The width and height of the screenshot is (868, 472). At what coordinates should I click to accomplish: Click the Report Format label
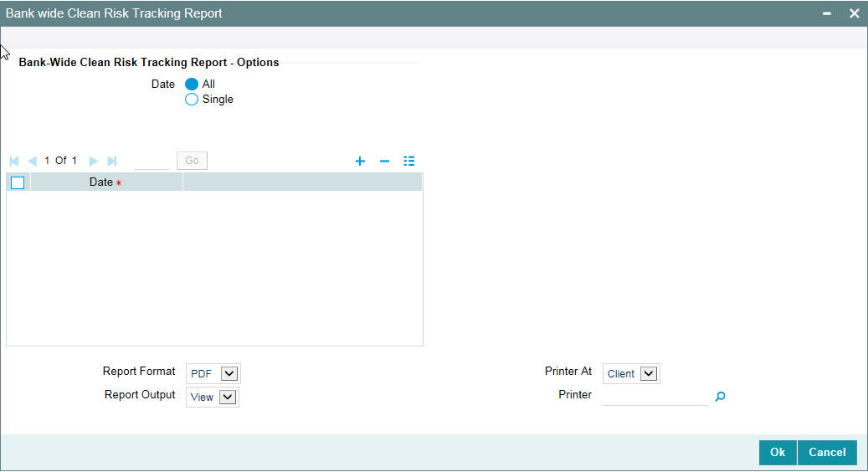(x=139, y=372)
